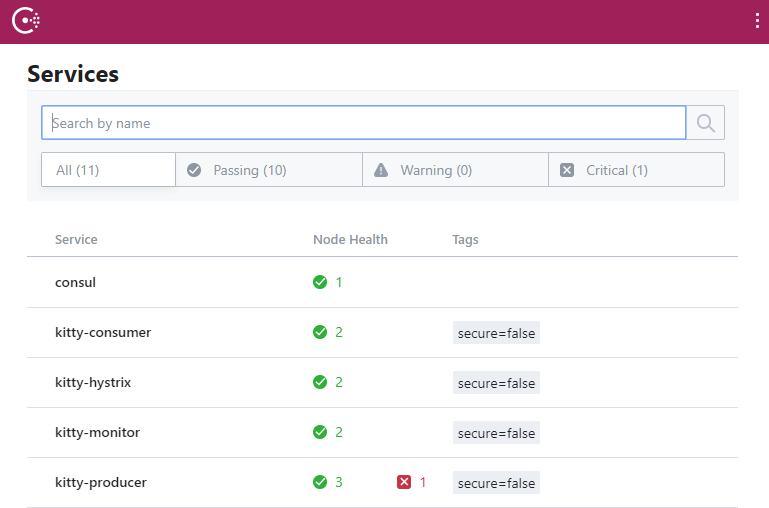Click the Consul logo icon
This screenshot has width=769, height=508.
(26, 21)
